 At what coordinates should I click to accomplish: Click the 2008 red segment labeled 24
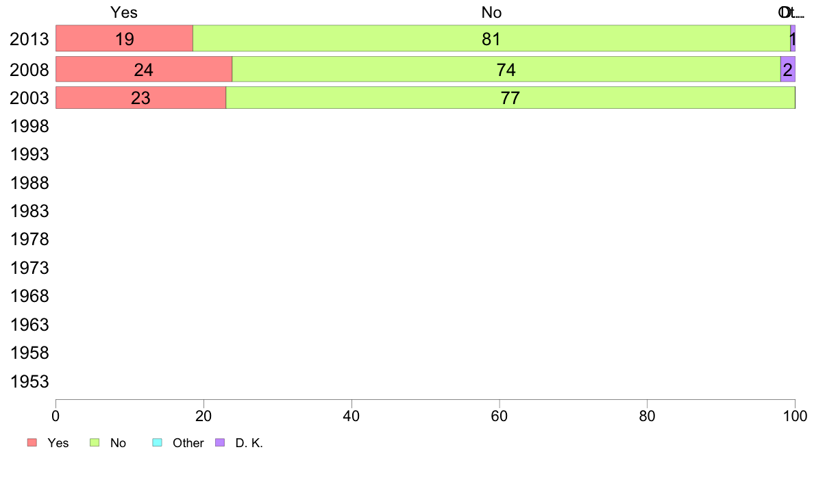[x=144, y=69]
